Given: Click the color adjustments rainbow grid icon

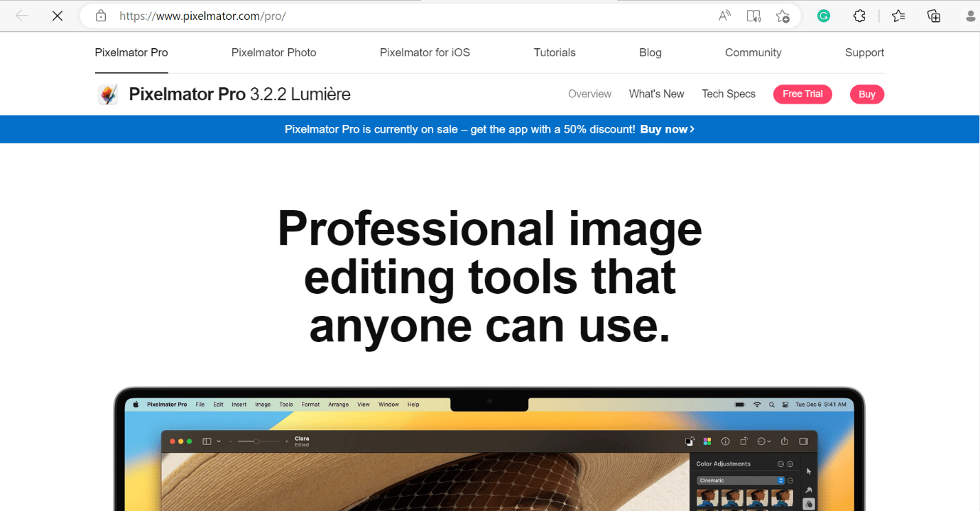Looking at the screenshot, I should tap(707, 441).
